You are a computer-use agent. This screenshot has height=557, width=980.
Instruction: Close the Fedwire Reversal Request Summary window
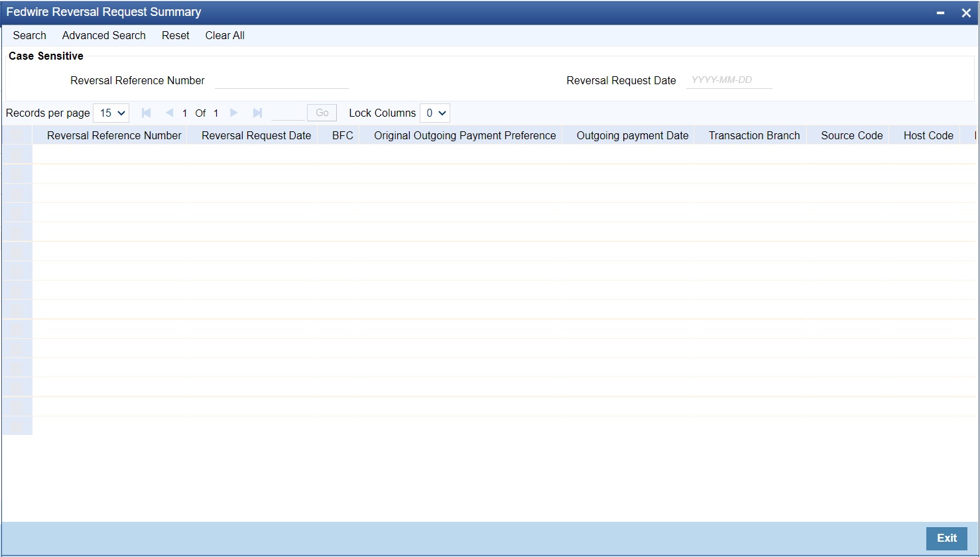click(966, 13)
